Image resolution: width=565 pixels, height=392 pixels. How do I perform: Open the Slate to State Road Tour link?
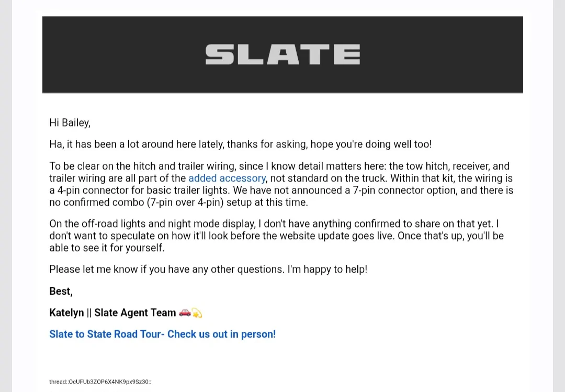163,334
